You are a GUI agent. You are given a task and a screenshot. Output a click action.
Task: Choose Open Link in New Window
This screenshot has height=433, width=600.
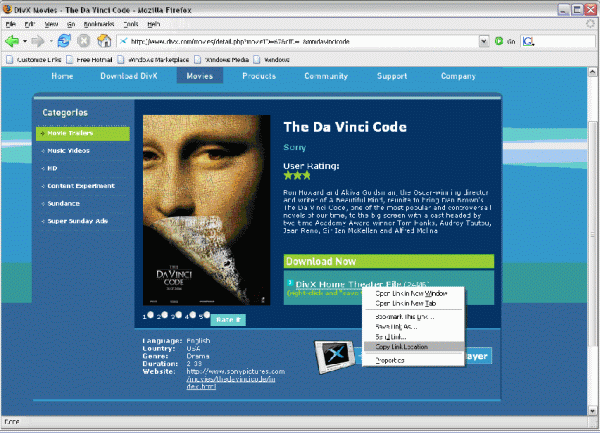click(413, 293)
